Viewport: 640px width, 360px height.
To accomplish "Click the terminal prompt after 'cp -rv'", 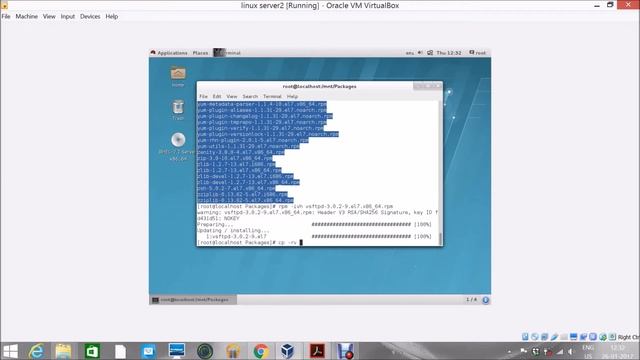I will (301, 242).
